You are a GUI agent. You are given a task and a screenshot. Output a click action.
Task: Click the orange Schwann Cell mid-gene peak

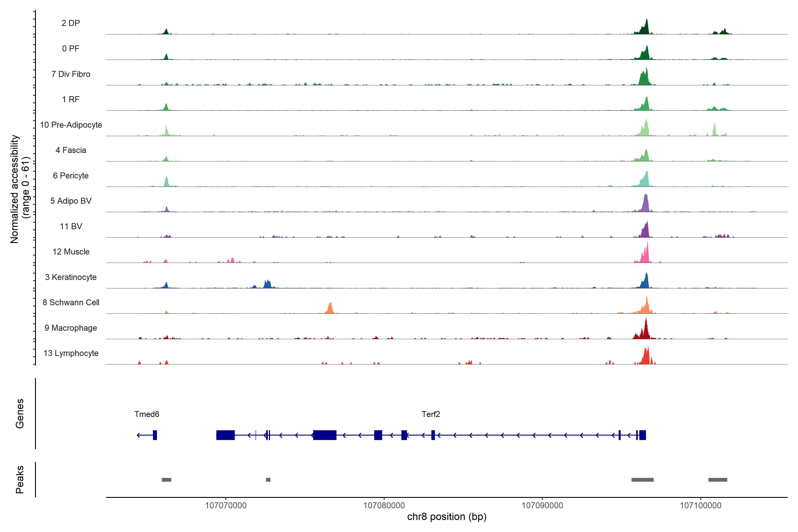tap(330, 308)
